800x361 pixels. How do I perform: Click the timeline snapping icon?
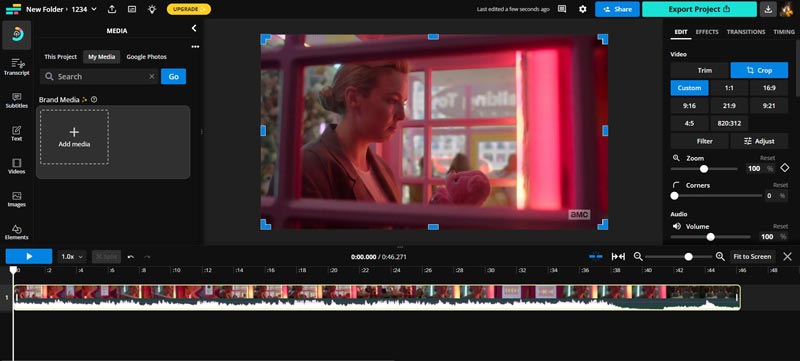[x=595, y=256]
